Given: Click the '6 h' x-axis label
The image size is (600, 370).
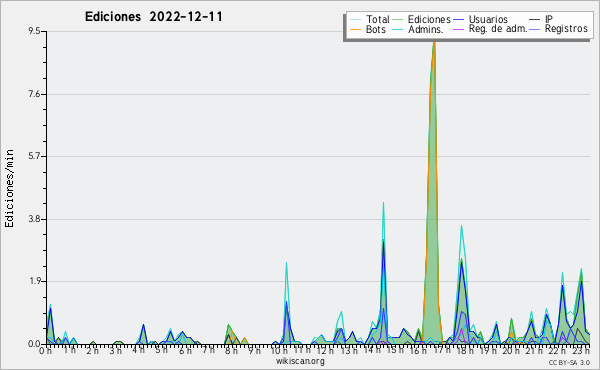Looking at the screenshot, I should (185, 351).
